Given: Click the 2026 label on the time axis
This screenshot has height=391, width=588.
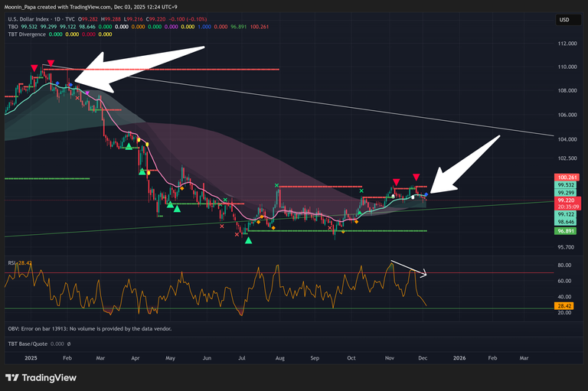Looking at the screenshot, I should (459, 357).
